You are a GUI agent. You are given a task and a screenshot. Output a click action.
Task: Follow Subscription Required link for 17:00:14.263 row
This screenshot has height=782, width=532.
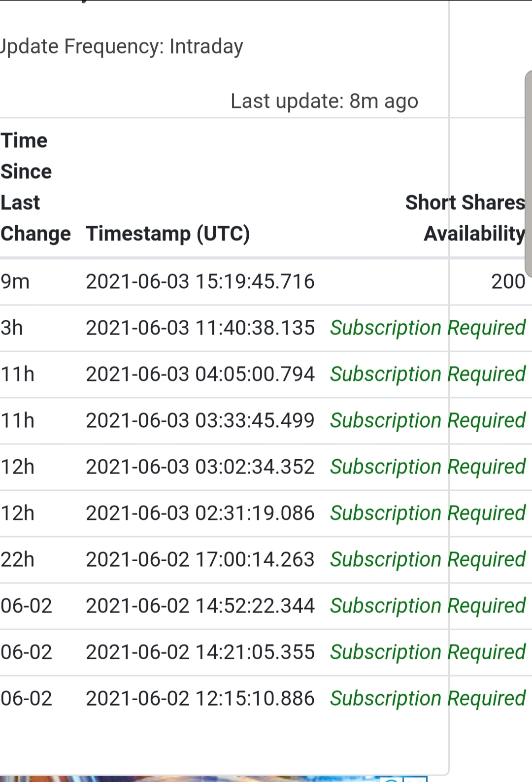pyautogui.click(x=428, y=560)
